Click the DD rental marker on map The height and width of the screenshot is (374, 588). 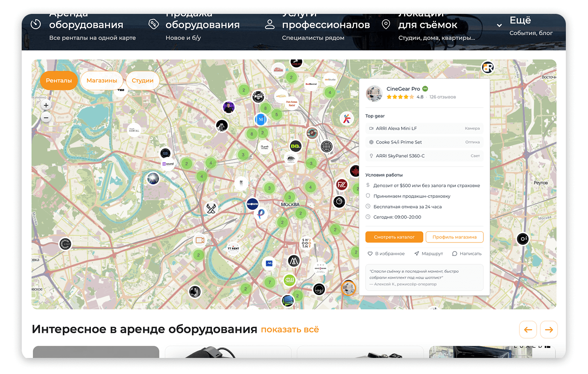[296, 146]
